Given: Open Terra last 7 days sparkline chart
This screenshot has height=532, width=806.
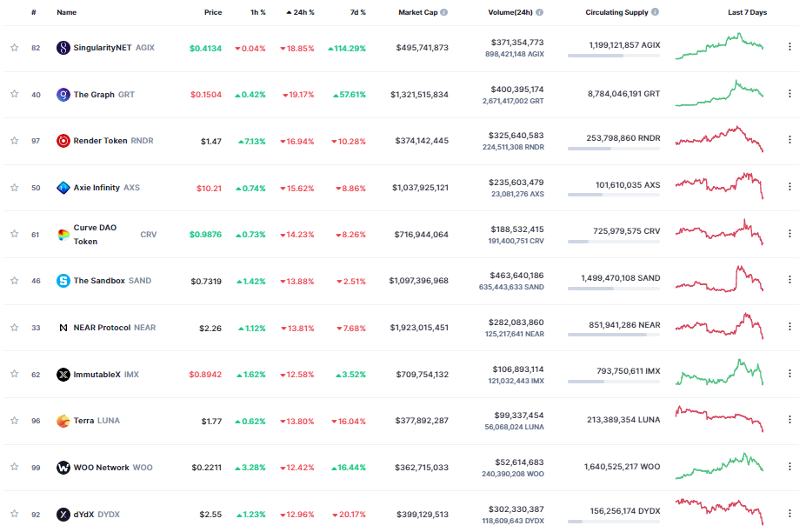Looking at the screenshot, I should [720, 419].
